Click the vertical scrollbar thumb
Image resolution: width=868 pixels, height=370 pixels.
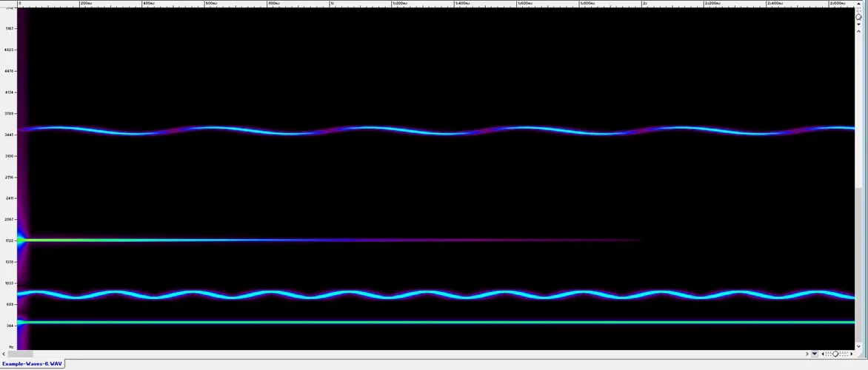point(858,265)
